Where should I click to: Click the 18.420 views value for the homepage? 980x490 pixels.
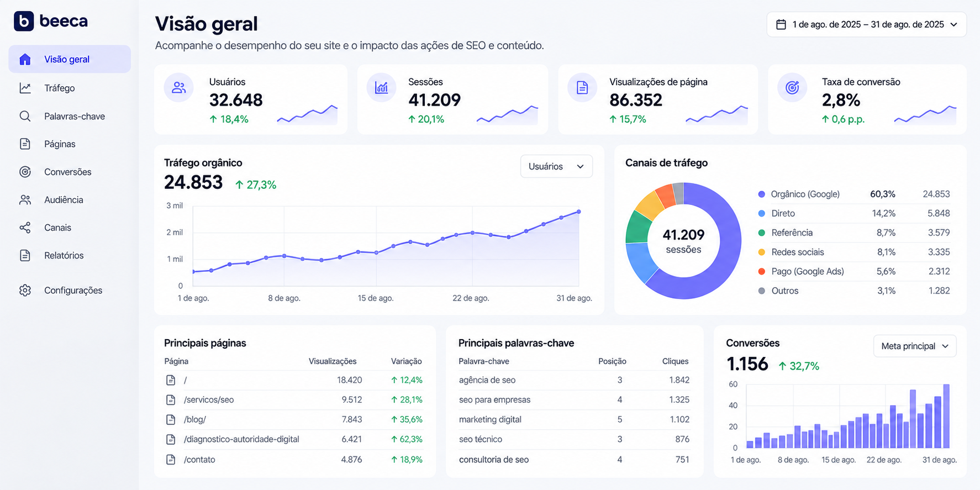349,380
